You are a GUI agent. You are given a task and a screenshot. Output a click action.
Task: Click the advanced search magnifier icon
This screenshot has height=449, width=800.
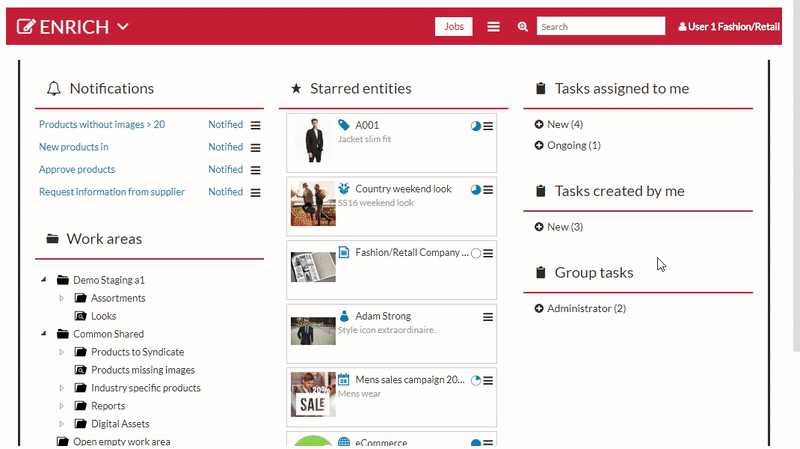click(522, 27)
